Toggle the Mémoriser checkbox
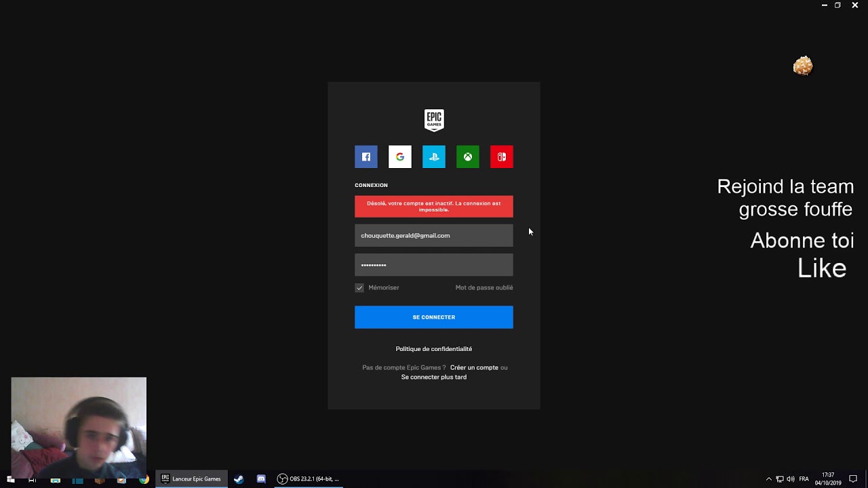 (x=359, y=287)
